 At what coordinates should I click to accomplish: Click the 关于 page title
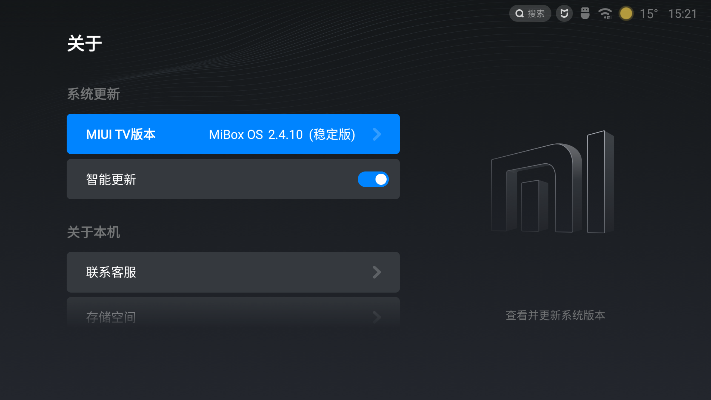click(84, 43)
